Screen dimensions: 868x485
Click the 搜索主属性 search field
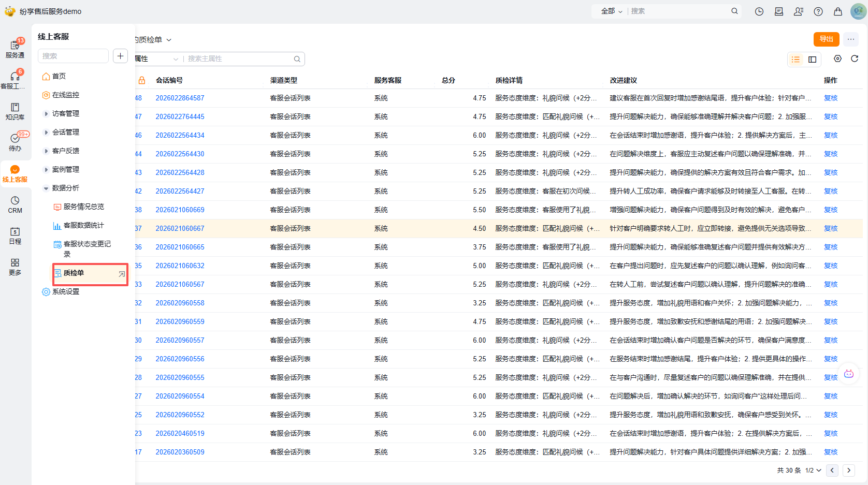pos(238,58)
